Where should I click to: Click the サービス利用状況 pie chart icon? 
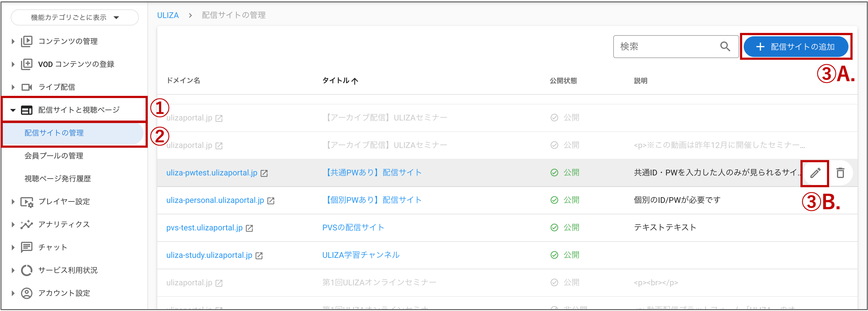27,270
